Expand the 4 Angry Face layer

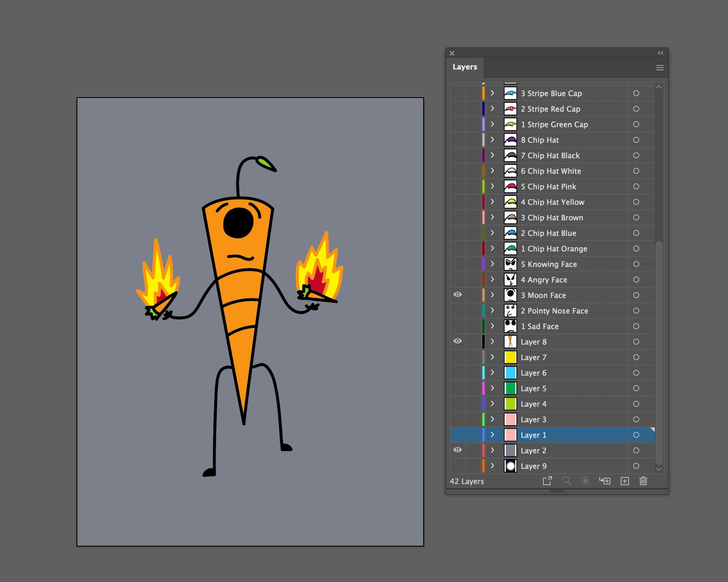point(492,280)
